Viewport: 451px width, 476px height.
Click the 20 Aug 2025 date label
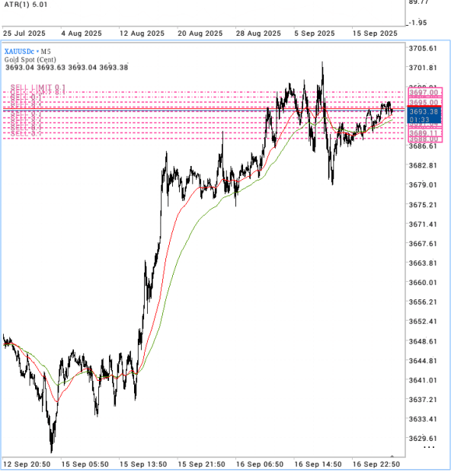click(x=200, y=34)
